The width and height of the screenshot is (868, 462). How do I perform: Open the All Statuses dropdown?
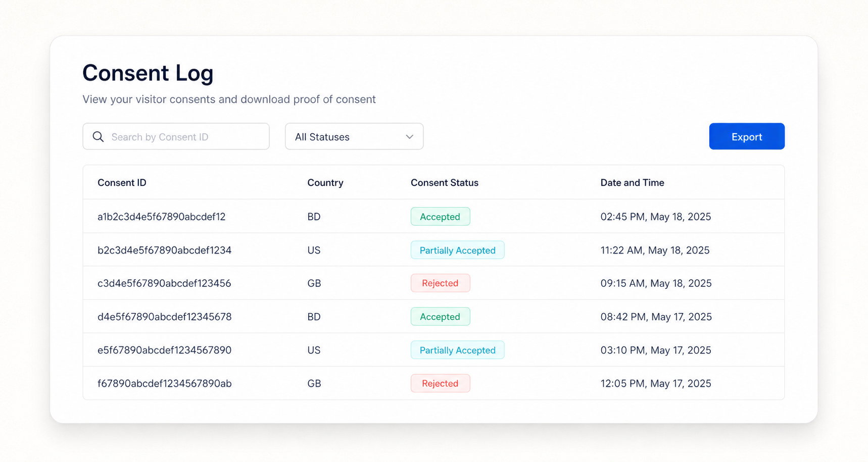click(354, 136)
